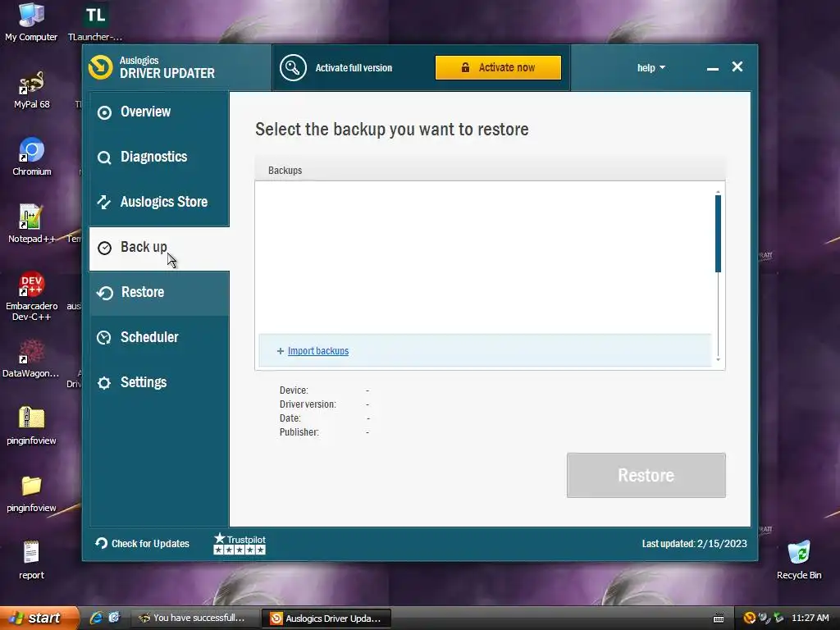The height and width of the screenshot is (630, 840).
Task: Click the Last updated: 2/15/2023 text
Action: [x=694, y=543]
